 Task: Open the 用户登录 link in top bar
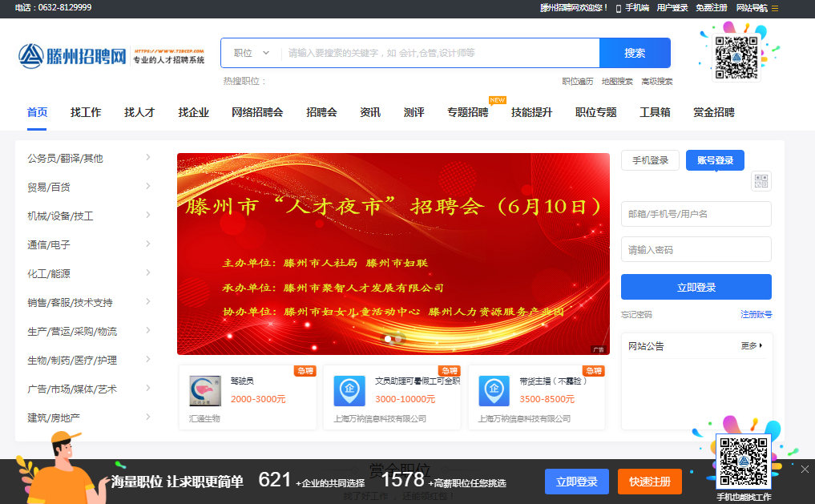click(x=672, y=8)
